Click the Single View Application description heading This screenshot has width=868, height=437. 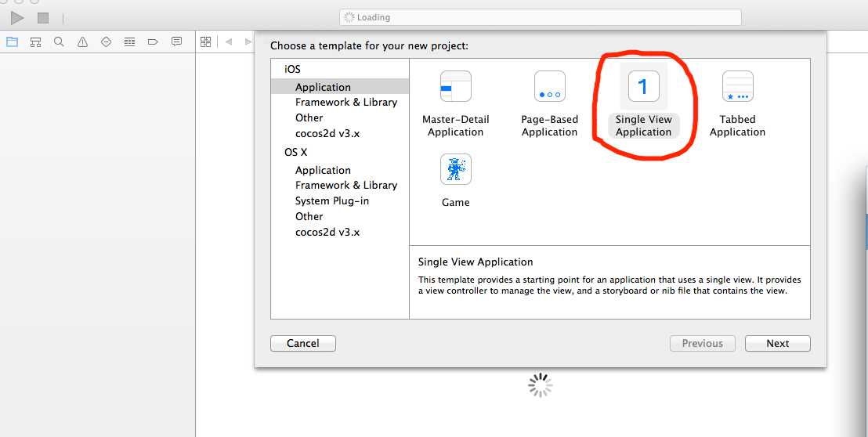476,262
